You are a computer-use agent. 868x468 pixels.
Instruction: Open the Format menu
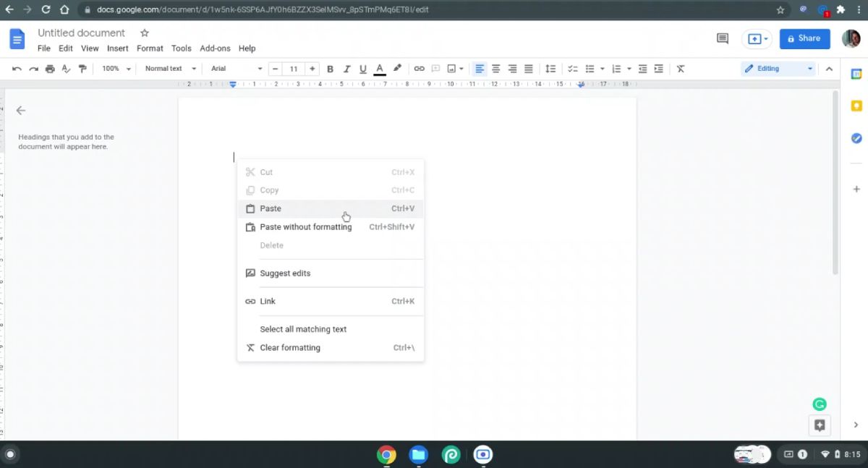(x=149, y=48)
